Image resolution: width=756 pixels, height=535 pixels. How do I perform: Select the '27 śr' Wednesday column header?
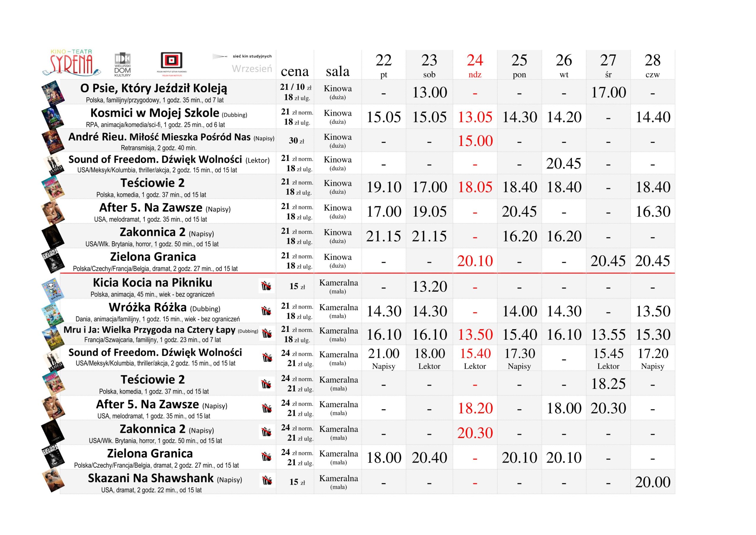click(x=608, y=65)
